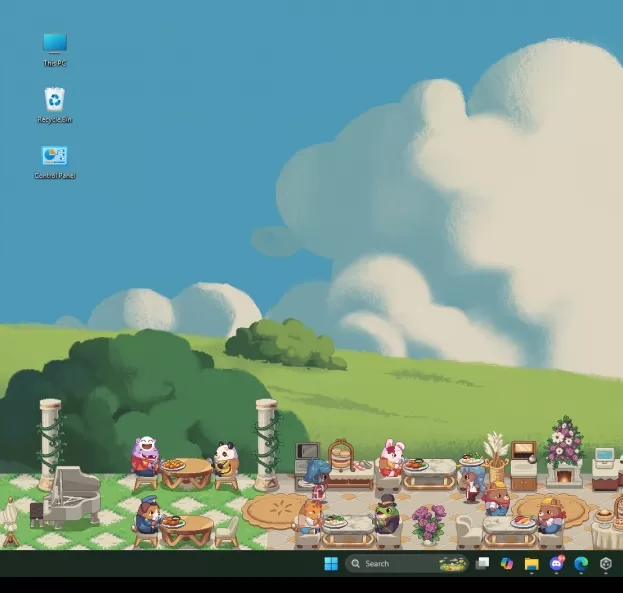
Task: Open Discord from the taskbar
Action: [x=556, y=563]
